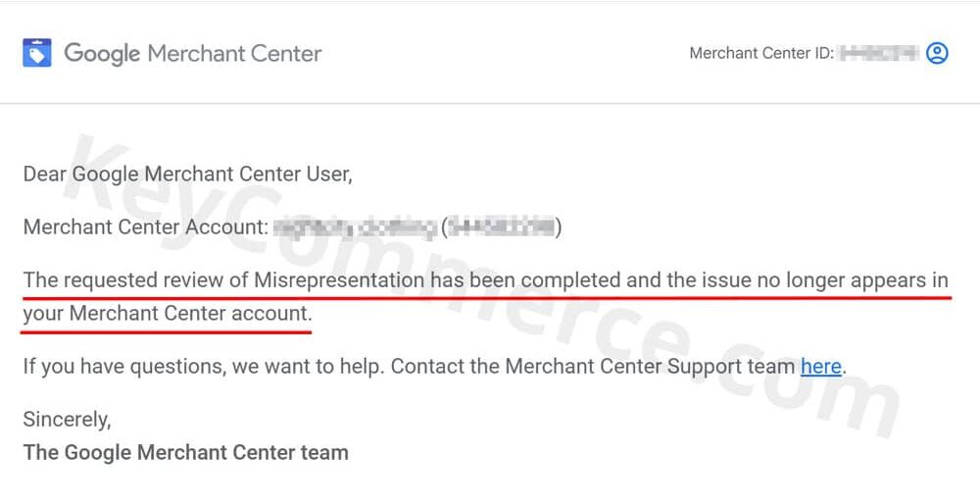Open the account profile icon
The height and width of the screenshot is (503, 980).
937,53
